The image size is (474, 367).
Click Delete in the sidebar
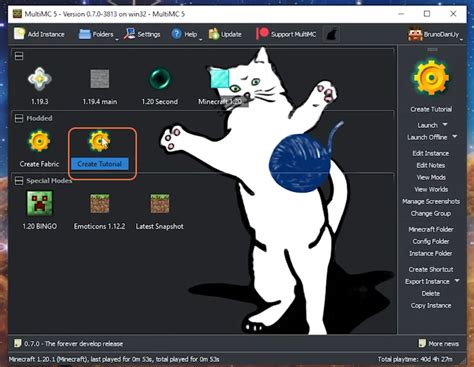click(431, 294)
